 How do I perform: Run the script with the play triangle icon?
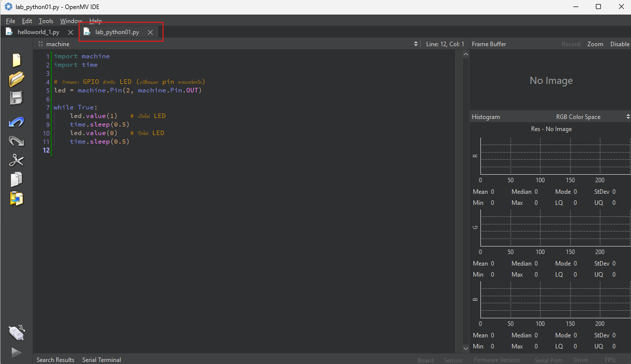click(17, 352)
